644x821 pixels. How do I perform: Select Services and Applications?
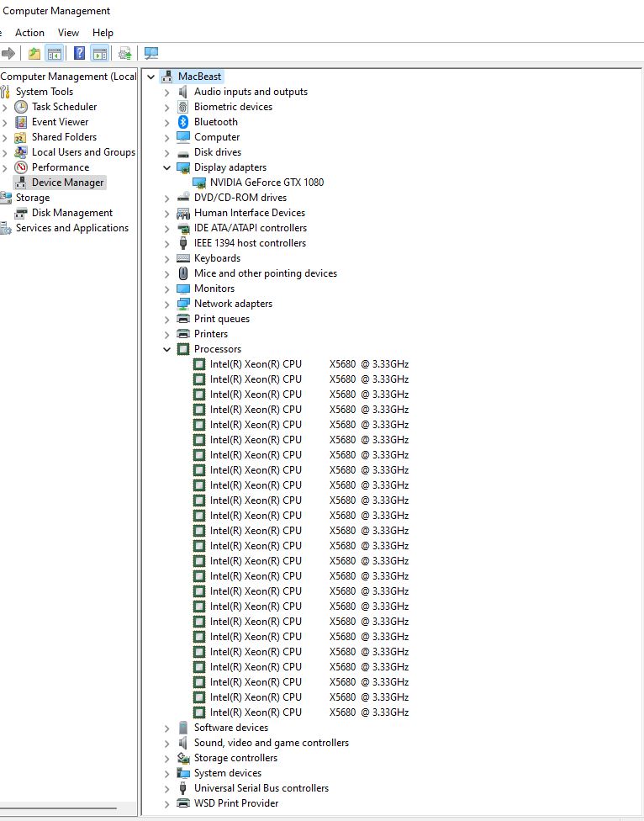pyautogui.click(x=72, y=228)
